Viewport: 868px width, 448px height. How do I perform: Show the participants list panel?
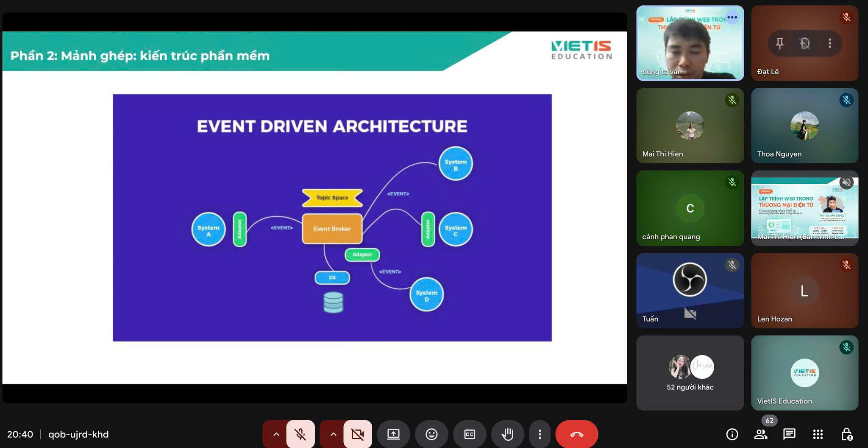tap(761, 434)
